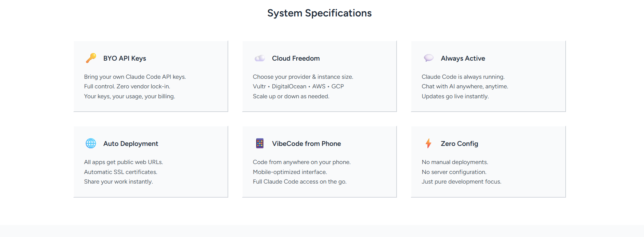Image resolution: width=644 pixels, height=237 pixels.
Task: Click the text 'Automatic SSL certificates.'
Action: tap(120, 172)
